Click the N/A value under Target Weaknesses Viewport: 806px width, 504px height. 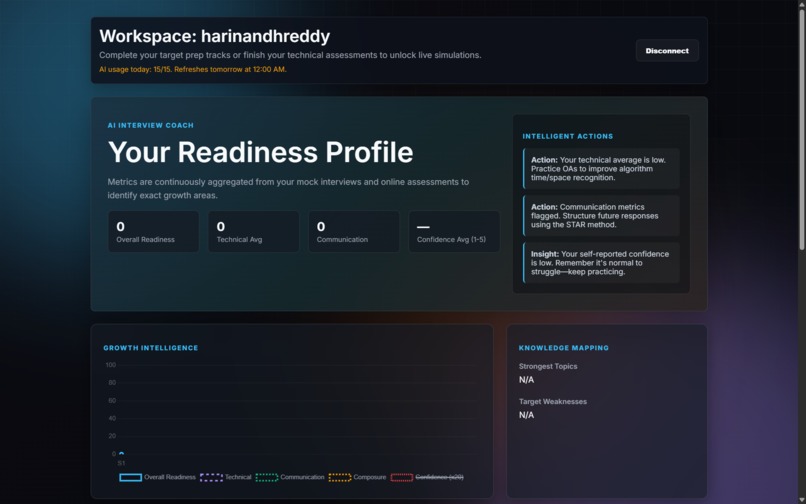point(526,415)
